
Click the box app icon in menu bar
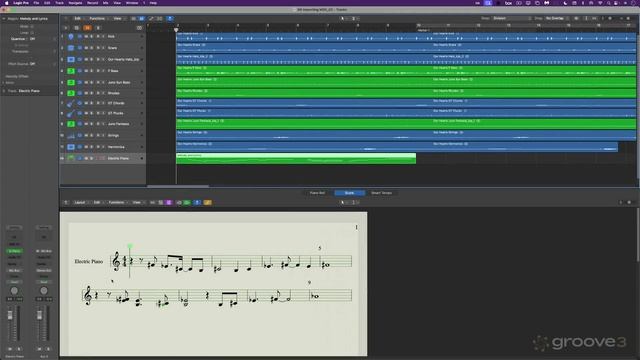[x=508, y=3]
